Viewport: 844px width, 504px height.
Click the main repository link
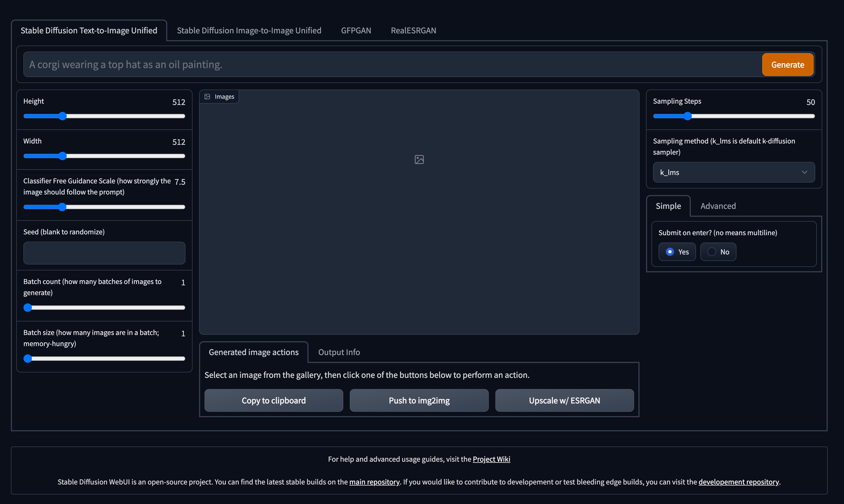[x=374, y=482]
